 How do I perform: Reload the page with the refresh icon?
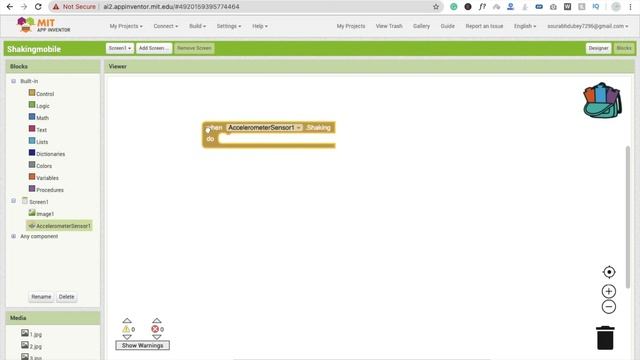(38, 7)
